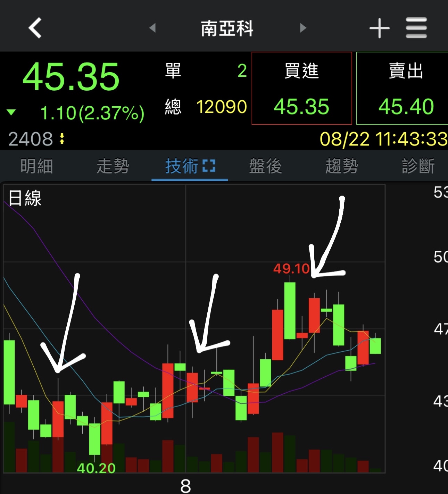
Task: Open the 盤後 tab
Action: click(x=266, y=166)
